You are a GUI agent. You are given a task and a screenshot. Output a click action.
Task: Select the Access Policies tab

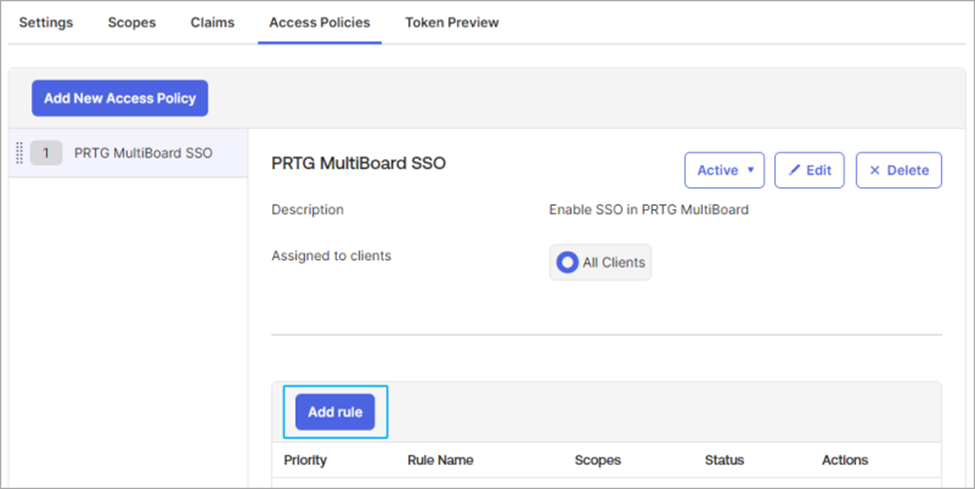click(x=320, y=22)
